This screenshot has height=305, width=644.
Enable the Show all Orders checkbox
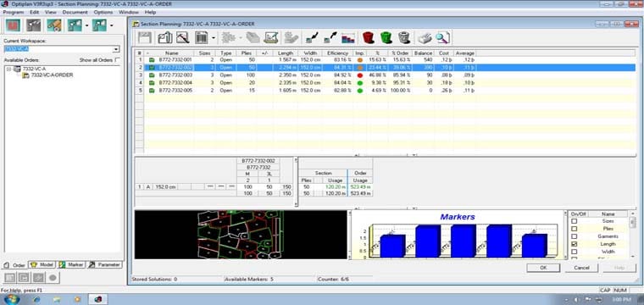118,60
